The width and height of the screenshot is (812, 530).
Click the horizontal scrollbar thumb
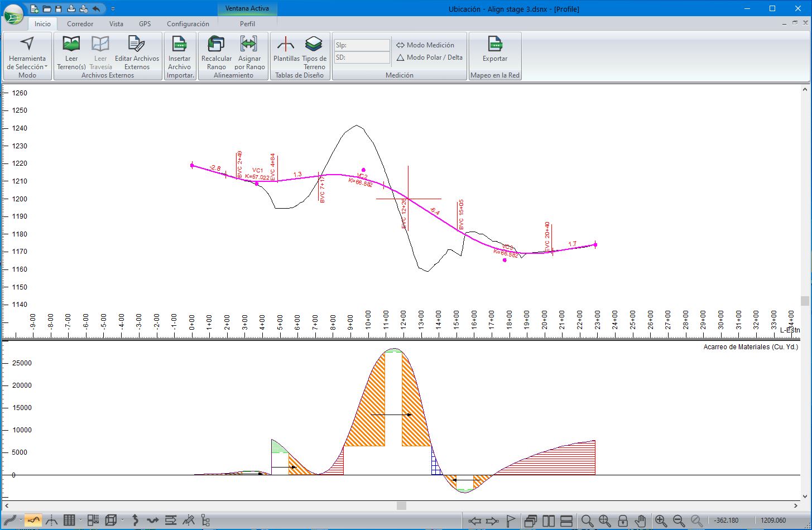[401, 505]
